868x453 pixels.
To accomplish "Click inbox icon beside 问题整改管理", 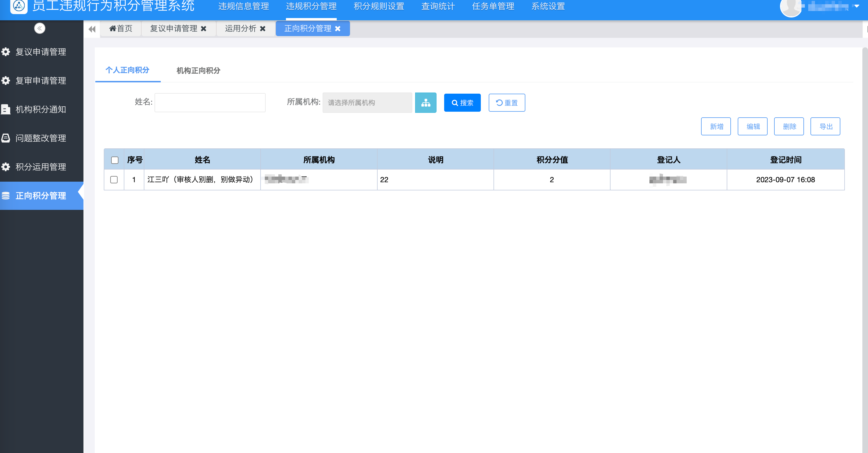I will [6, 138].
